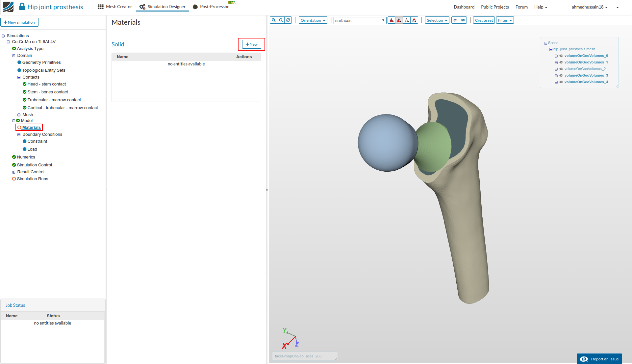632x364 pixels.
Task: Click the zoom in viewer icon
Action: (x=273, y=20)
